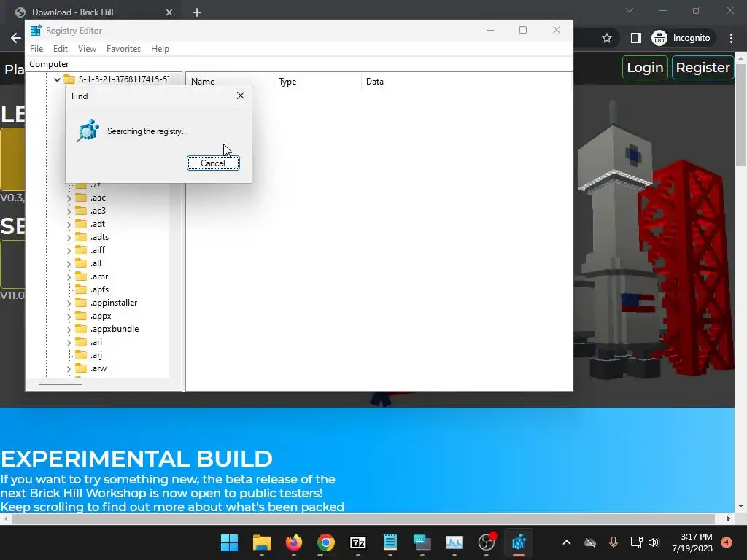Select the .adt folder icon
This screenshot has height=560, width=747.
pos(81,223)
